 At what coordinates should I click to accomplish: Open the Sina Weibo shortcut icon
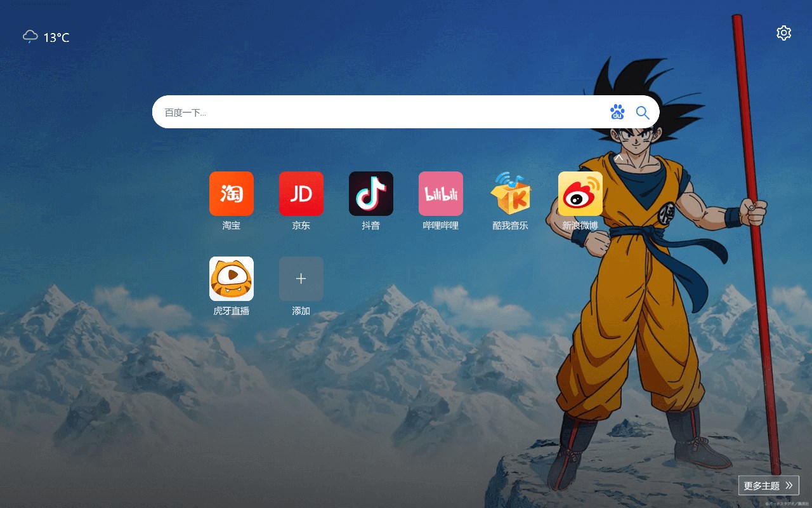pyautogui.click(x=580, y=194)
